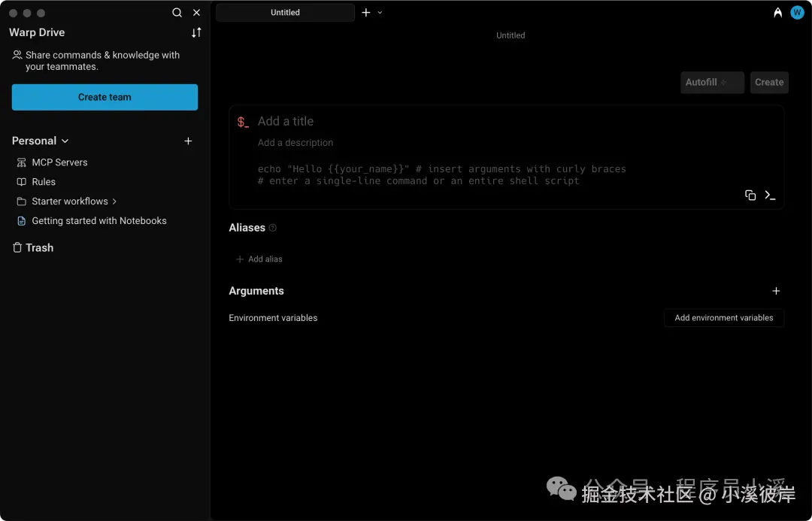Add a new argument with plus

pyautogui.click(x=776, y=291)
